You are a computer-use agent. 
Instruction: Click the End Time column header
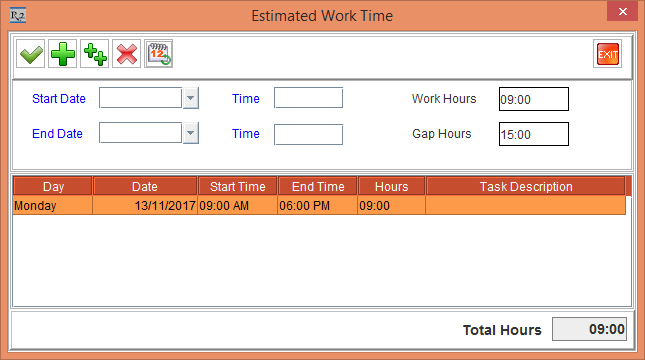tap(318, 186)
